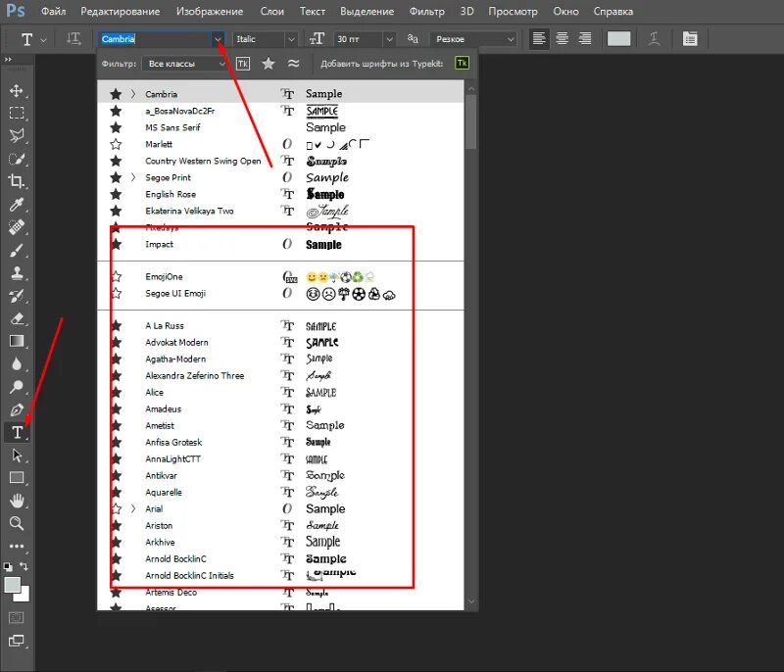This screenshot has height=672, width=784.
Task: Select the Rectangular Marquee tool
Action: (17, 113)
